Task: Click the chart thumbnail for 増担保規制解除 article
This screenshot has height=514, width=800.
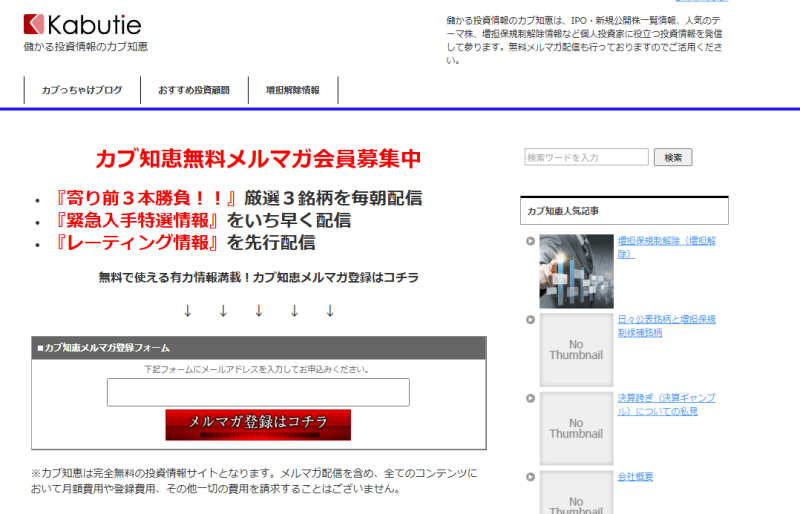Action: pos(577,271)
